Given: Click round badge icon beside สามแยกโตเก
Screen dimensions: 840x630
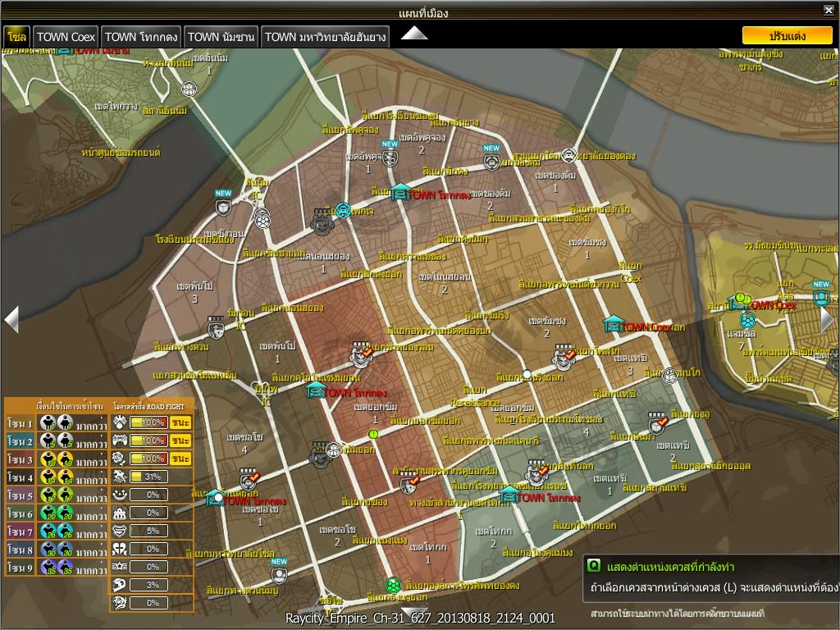Looking at the screenshot, I should (569, 156).
